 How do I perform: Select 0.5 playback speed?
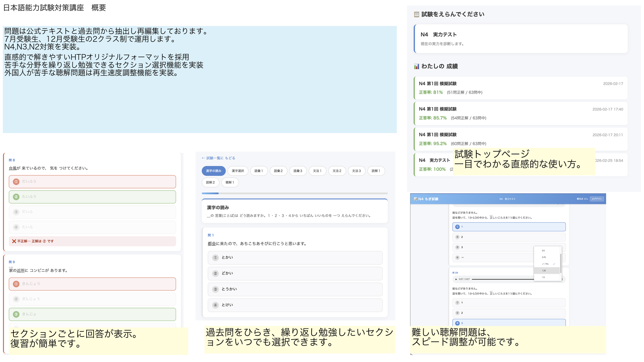pos(544,251)
